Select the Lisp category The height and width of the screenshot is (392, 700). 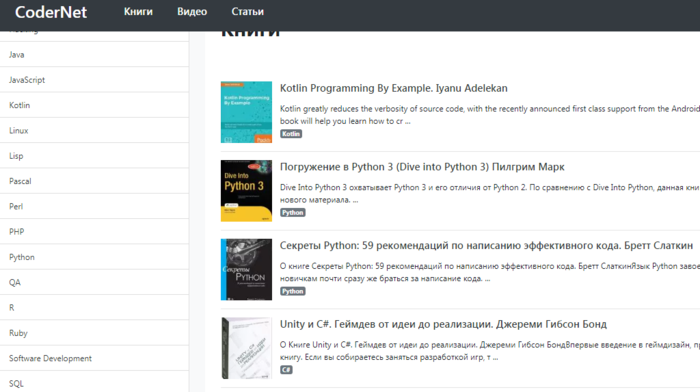tap(94, 156)
